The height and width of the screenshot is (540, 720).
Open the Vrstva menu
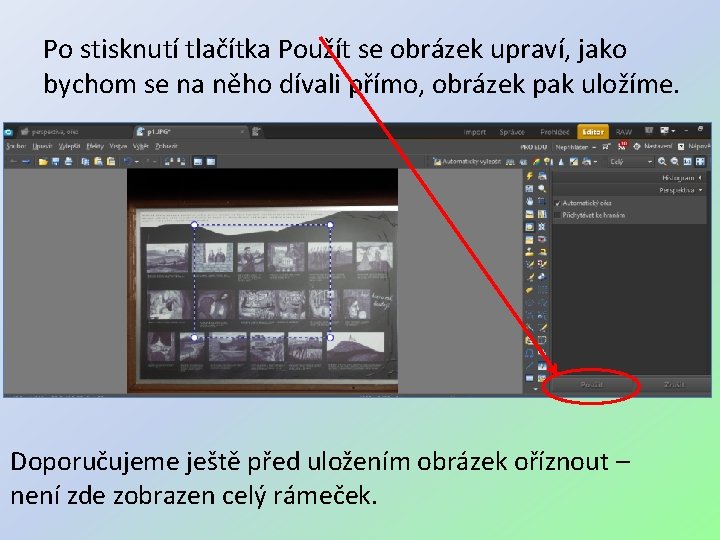click(118, 146)
